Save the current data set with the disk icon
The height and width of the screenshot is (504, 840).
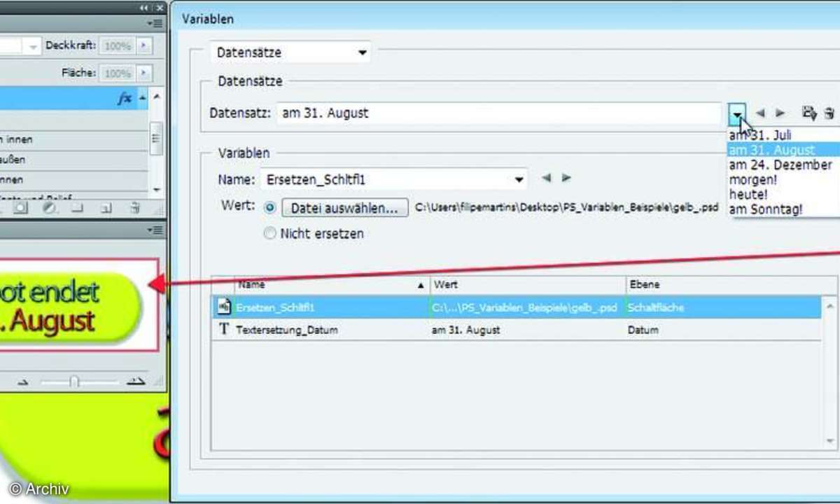(x=809, y=113)
